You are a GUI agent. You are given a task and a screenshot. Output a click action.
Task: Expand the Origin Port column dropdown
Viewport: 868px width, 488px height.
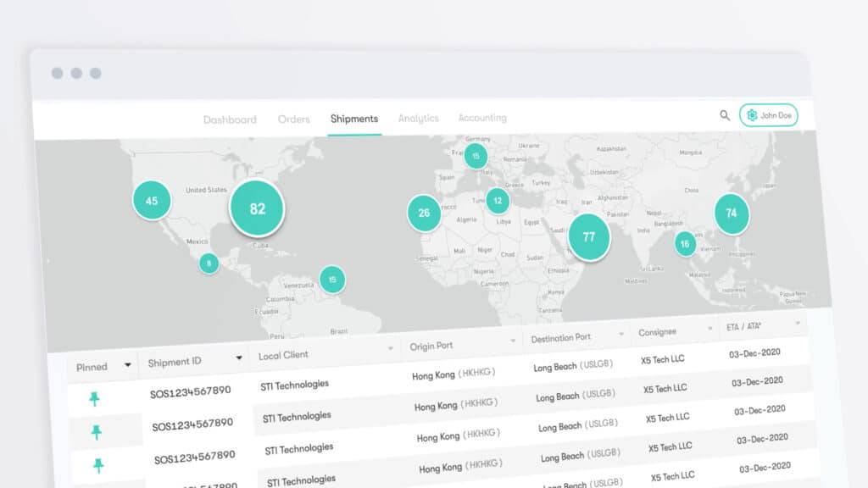pyautogui.click(x=513, y=341)
